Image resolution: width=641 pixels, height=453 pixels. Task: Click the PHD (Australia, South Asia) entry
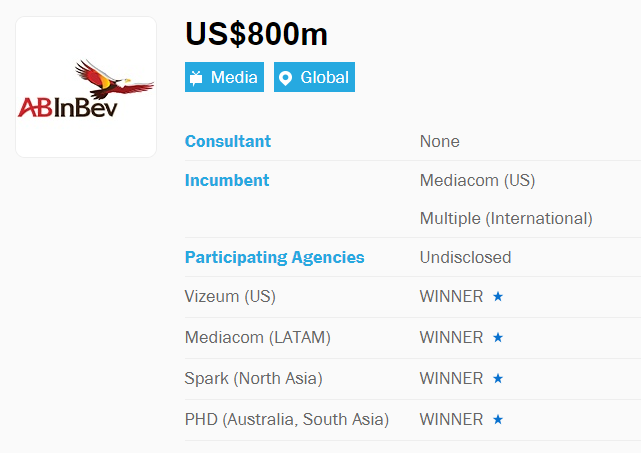click(287, 419)
